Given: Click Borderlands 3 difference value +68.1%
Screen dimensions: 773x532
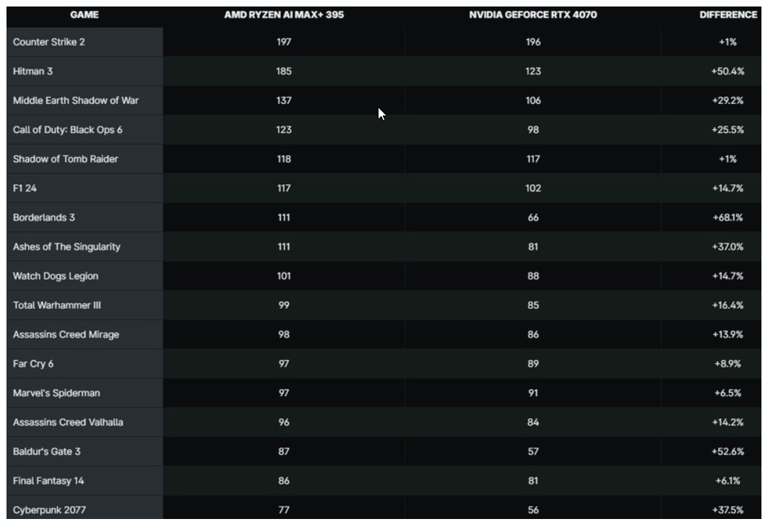Looking at the screenshot, I should 727,217.
